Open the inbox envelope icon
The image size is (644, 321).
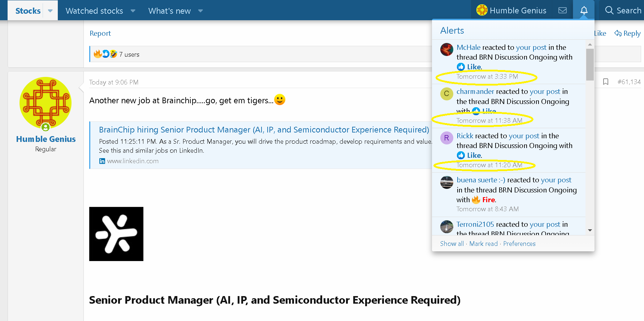click(x=562, y=10)
